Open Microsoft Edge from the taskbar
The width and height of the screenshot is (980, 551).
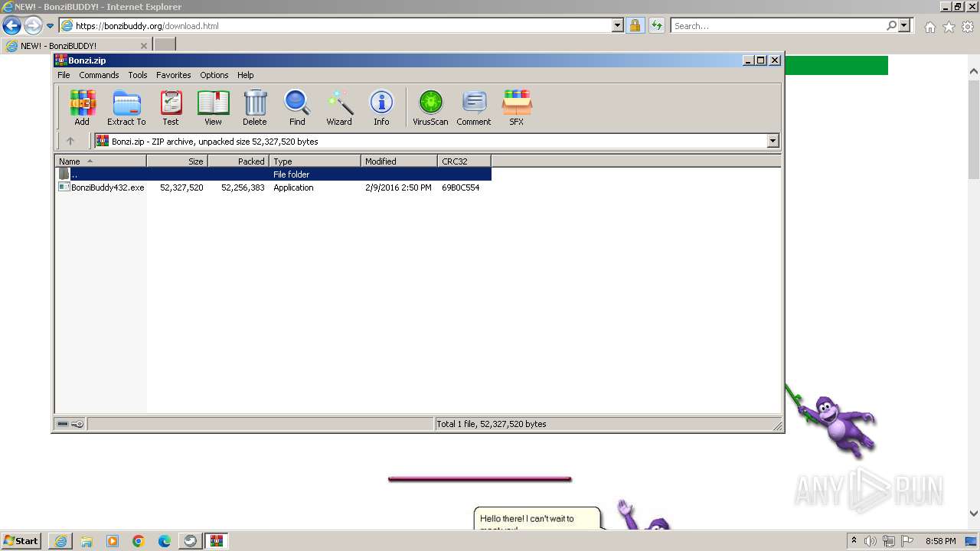pyautogui.click(x=165, y=541)
